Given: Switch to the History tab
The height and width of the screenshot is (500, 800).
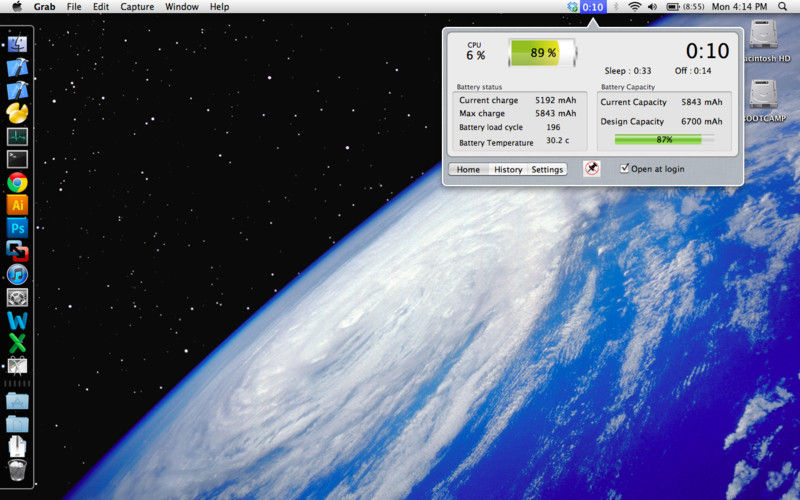Looking at the screenshot, I should point(508,169).
